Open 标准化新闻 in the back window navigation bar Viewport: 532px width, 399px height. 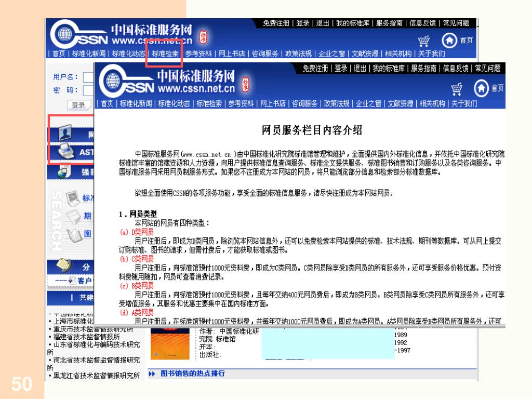coord(89,54)
